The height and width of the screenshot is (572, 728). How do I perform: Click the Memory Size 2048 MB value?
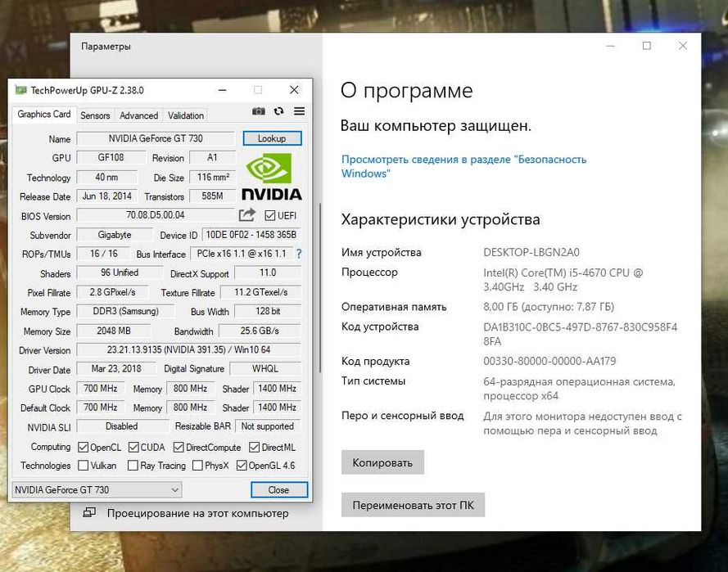pos(114,331)
